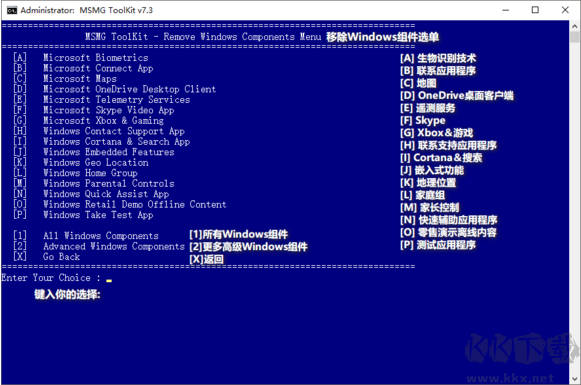This screenshot has width=581, height=385.
Task: Click the vertical scrollbar thumb
Action: click(x=575, y=37)
